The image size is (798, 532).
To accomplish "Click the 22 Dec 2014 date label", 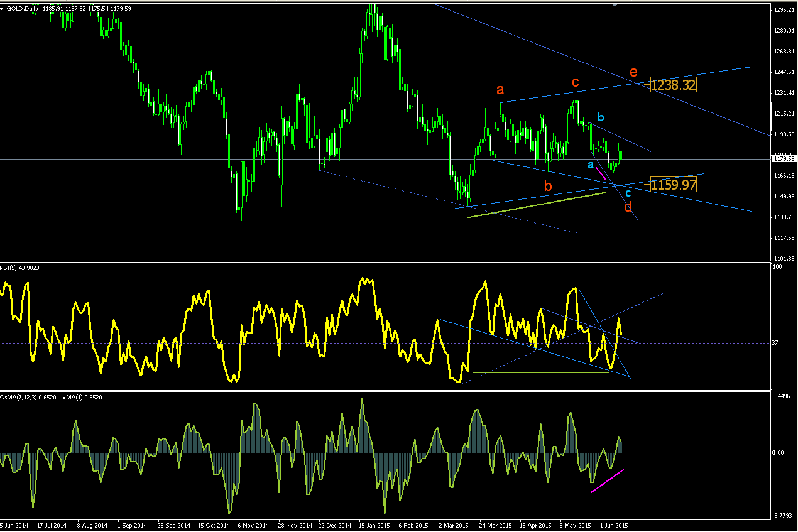I will tap(334, 525).
